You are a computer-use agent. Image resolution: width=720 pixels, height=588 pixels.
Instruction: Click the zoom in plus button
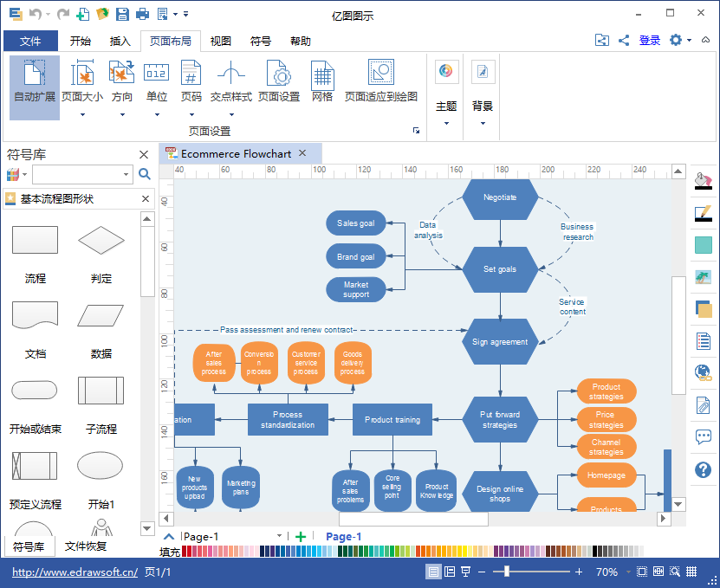[579, 572]
